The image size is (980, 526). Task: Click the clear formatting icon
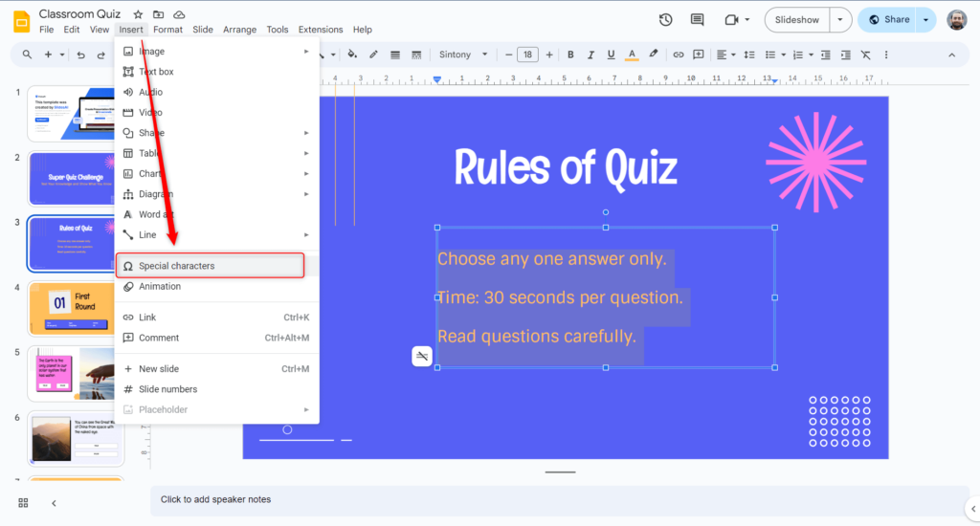[866, 55]
